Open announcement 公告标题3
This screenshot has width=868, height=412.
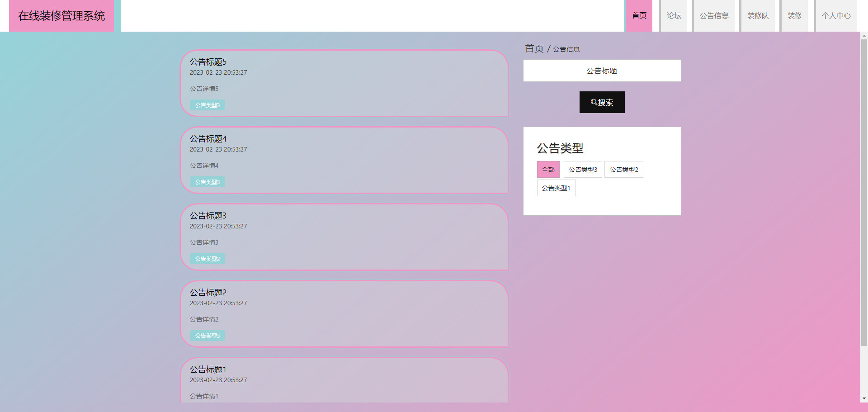coord(208,216)
